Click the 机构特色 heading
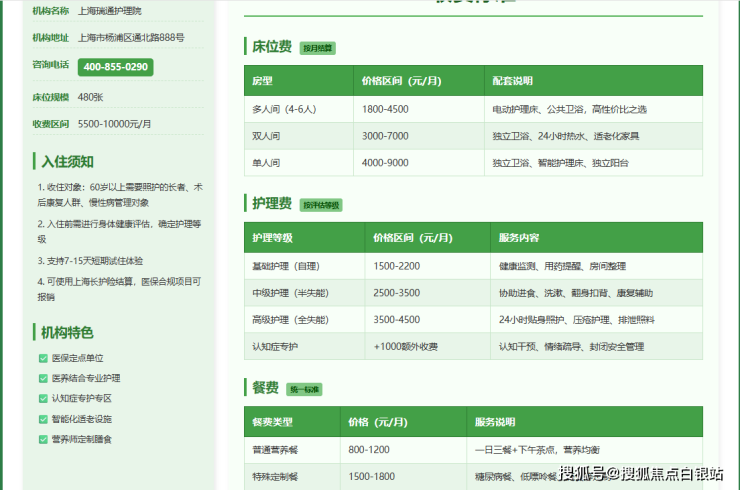This screenshot has width=740, height=490. [67, 332]
